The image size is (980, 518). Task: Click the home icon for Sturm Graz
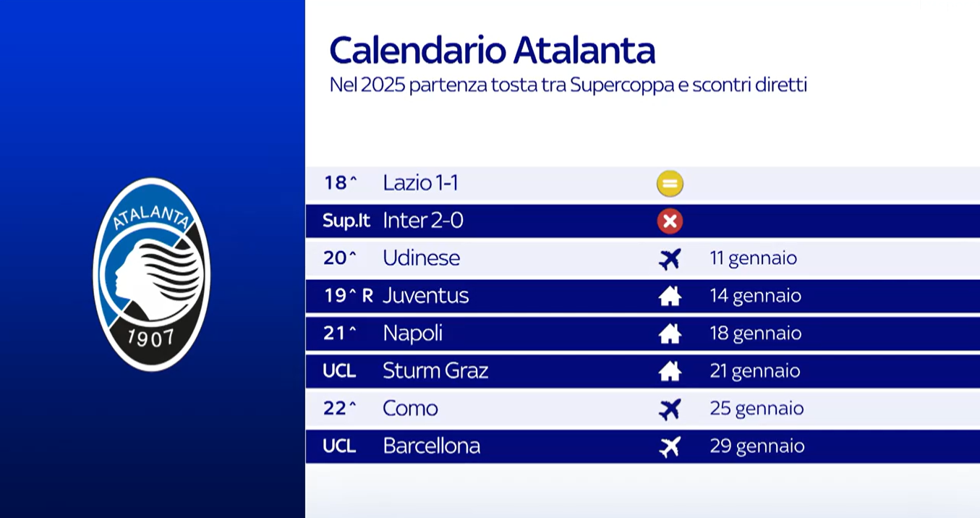click(x=670, y=372)
